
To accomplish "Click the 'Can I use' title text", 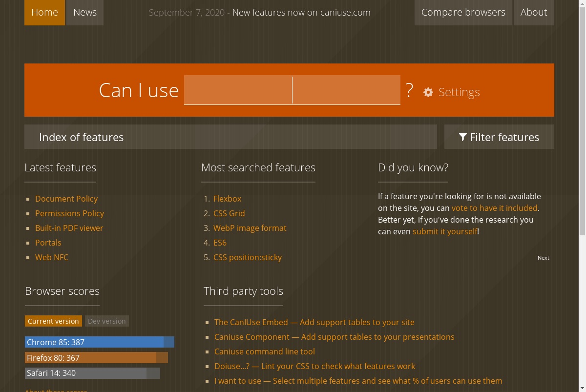I will point(139,90).
